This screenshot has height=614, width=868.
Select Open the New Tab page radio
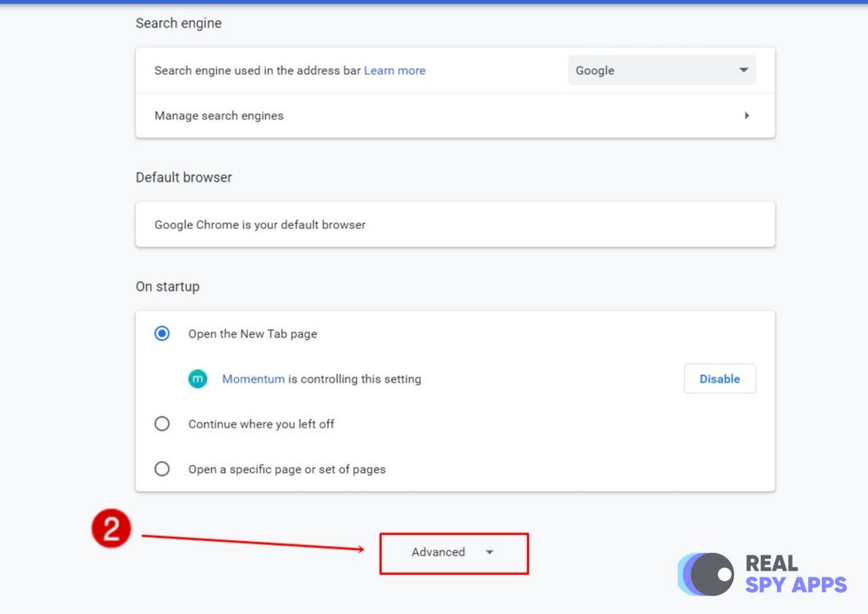point(162,333)
